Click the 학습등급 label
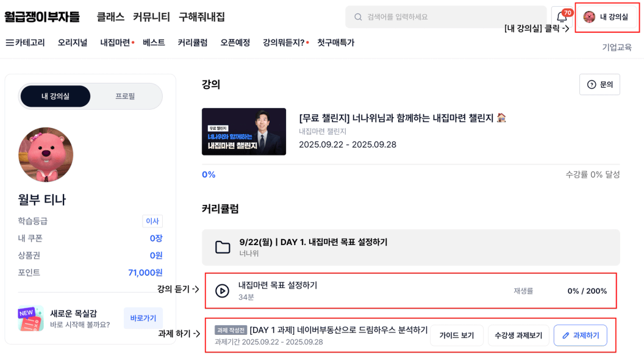 [32, 221]
